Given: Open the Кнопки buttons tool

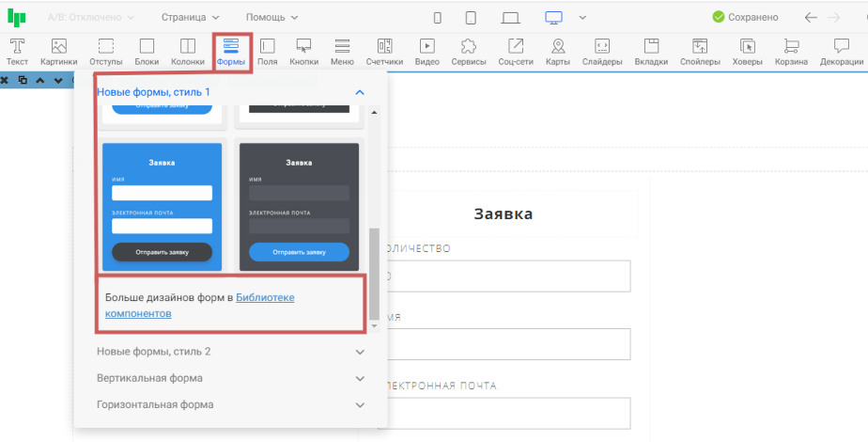Looking at the screenshot, I should point(303,51).
